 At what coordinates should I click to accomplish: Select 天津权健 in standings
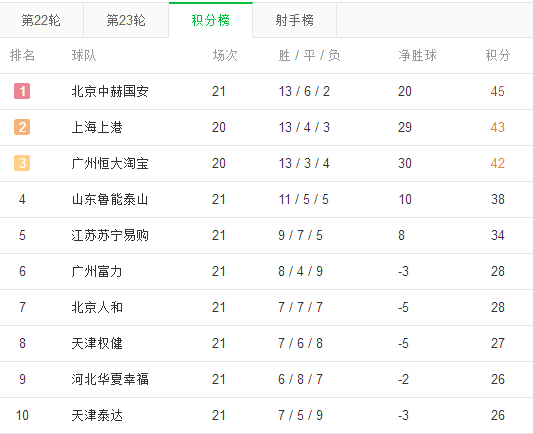click(x=97, y=344)
